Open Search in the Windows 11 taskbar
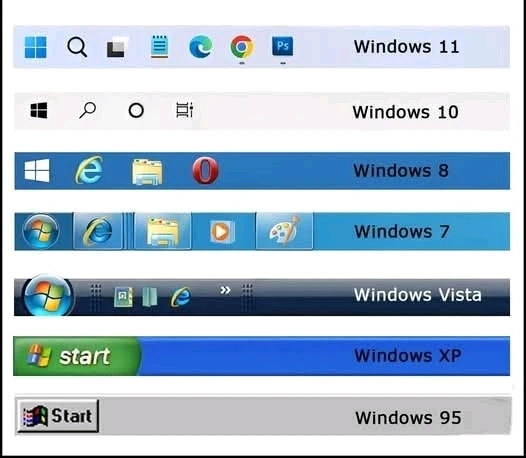Image resolution: width=526 pixels, height=458 pixels. coord(77,47)
